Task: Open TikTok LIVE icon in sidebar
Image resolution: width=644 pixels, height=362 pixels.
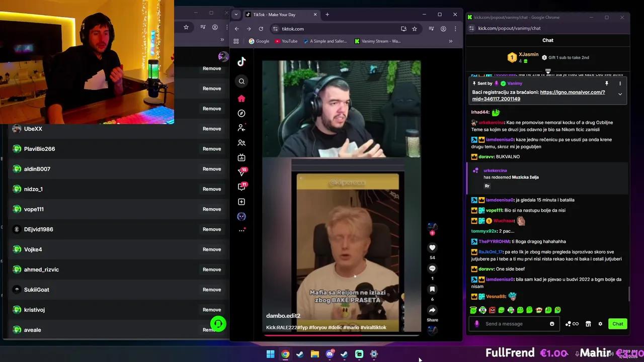Action: pos(242,157)
